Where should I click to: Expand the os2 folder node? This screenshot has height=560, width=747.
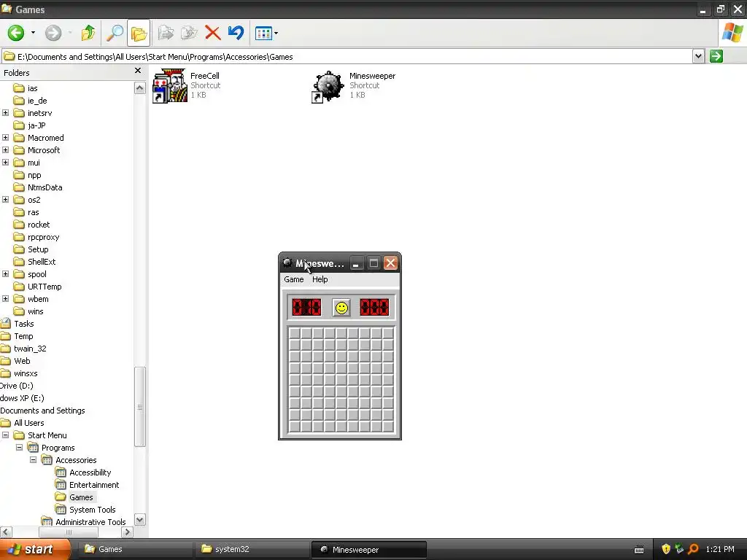coord(5,200)
